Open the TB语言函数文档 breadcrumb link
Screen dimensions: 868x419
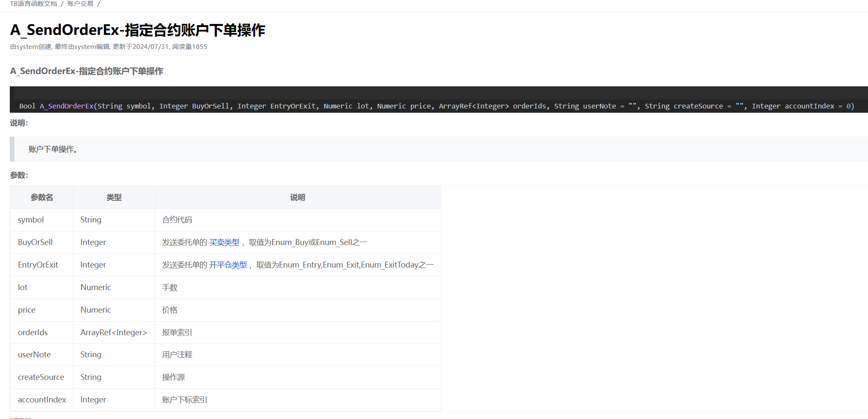click(x=33, y=4)
